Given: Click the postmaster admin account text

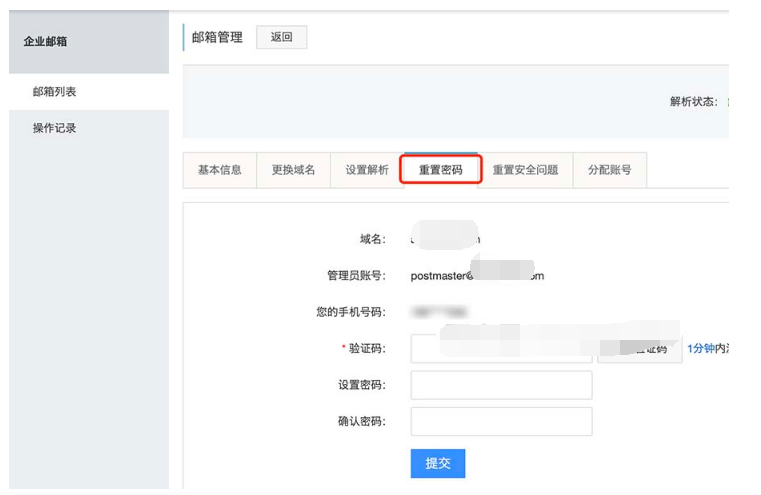Looking at the screenshot, I should tap(477, 276).
